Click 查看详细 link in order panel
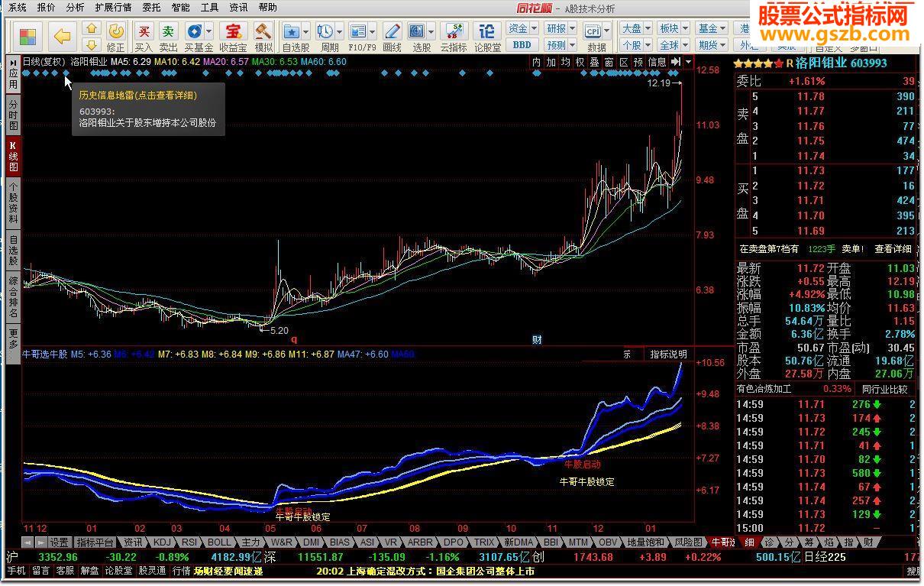This screenshot has height=586, width=924. [893, 249]
